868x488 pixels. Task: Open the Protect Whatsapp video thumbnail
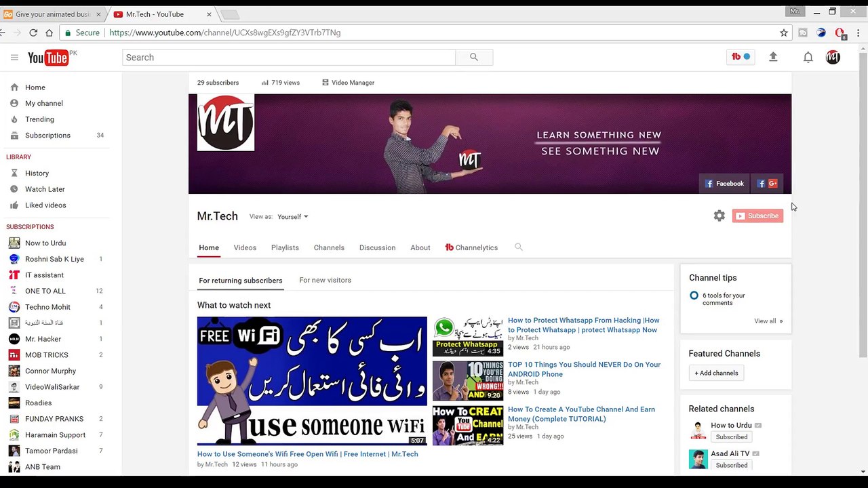pyautogui.click(x=468, y=336)
